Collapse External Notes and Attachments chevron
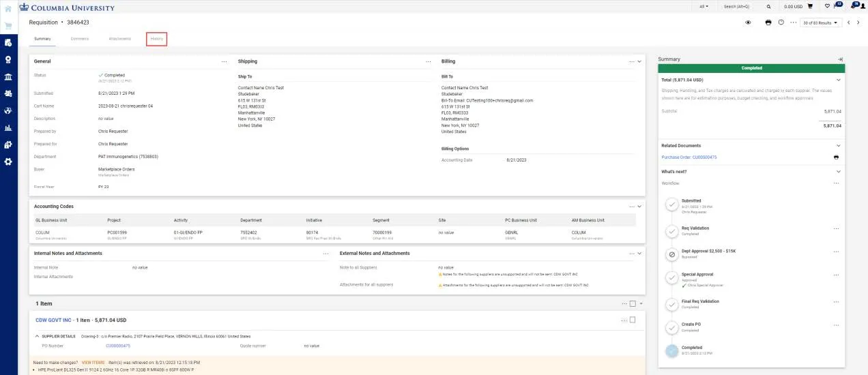This screenshot has height=375, width=868. (639, 254)
